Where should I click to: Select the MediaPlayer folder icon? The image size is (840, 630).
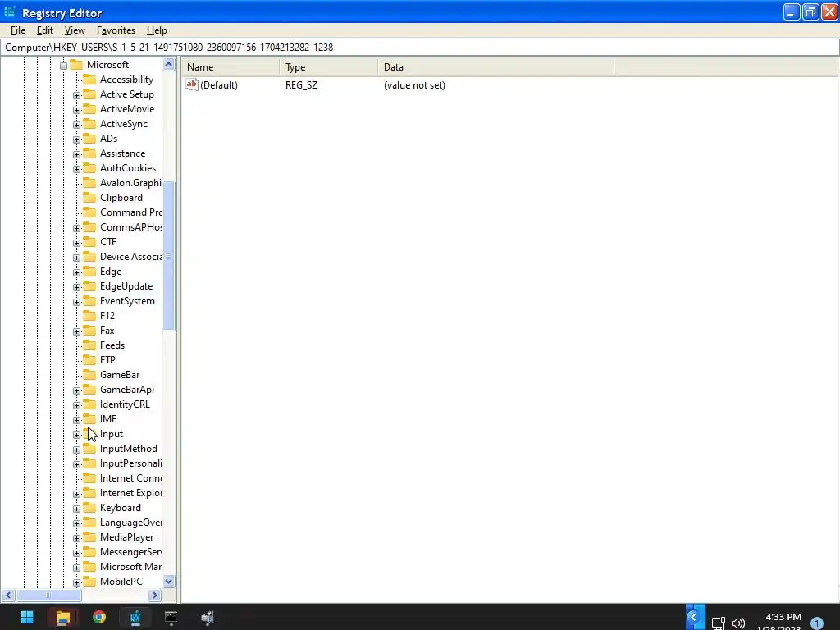[x=89, y=536]
